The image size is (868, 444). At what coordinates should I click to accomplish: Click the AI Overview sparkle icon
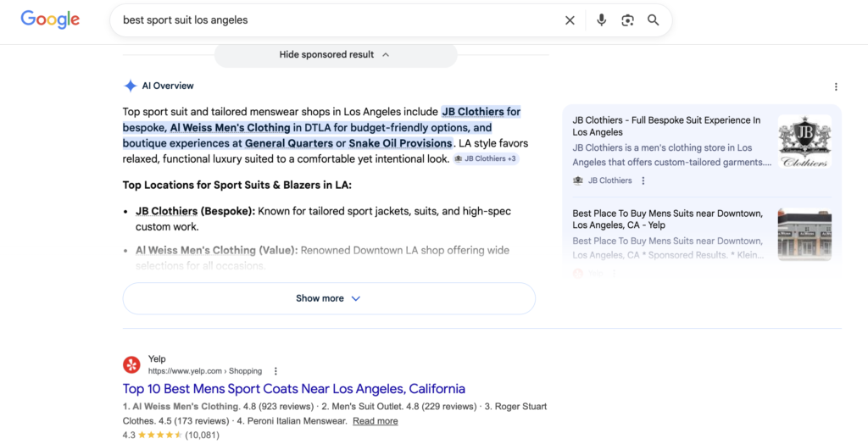pos(131,86)
